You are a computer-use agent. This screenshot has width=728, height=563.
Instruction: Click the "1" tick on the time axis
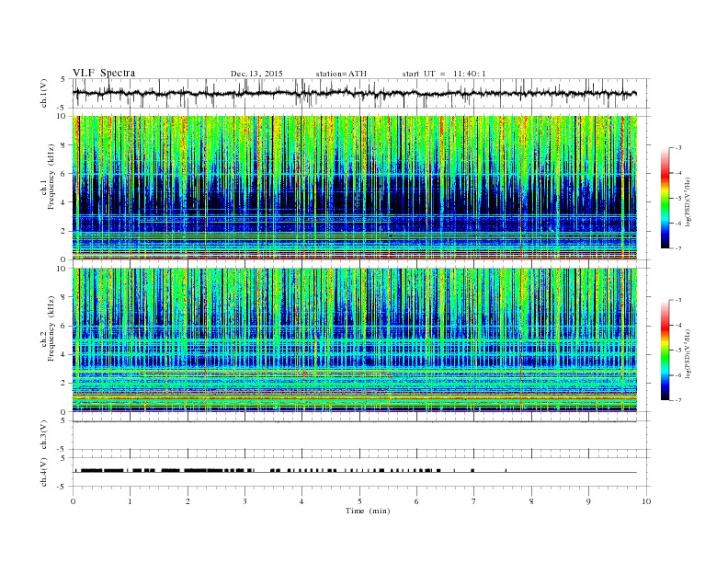[x=130, y=501]
